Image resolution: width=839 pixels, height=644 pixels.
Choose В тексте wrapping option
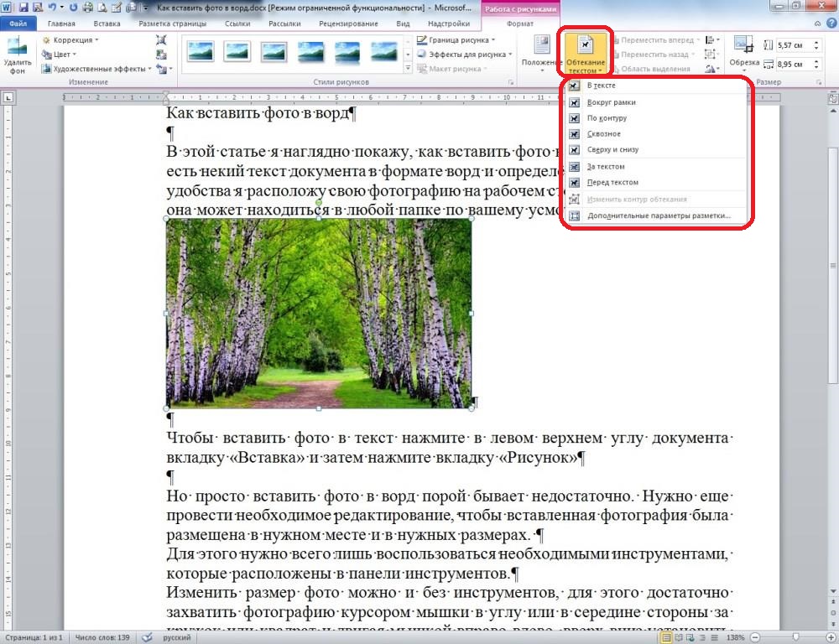[x=656, y=86]
